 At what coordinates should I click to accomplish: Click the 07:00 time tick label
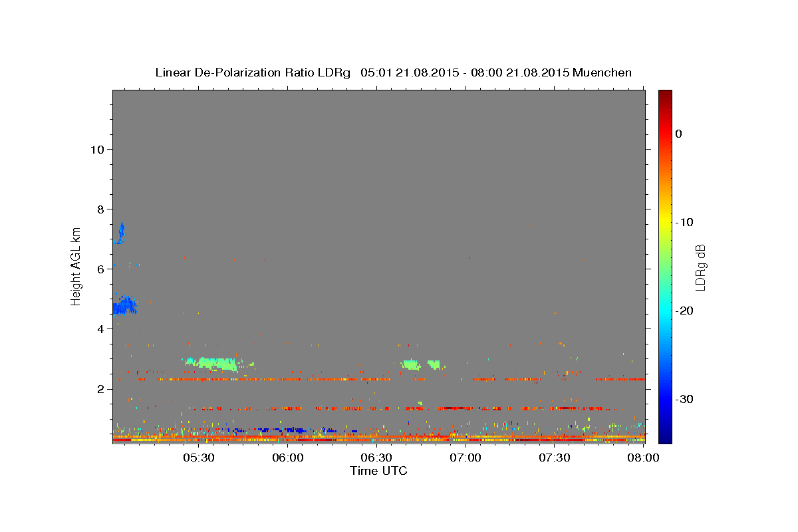click(465, 458)
